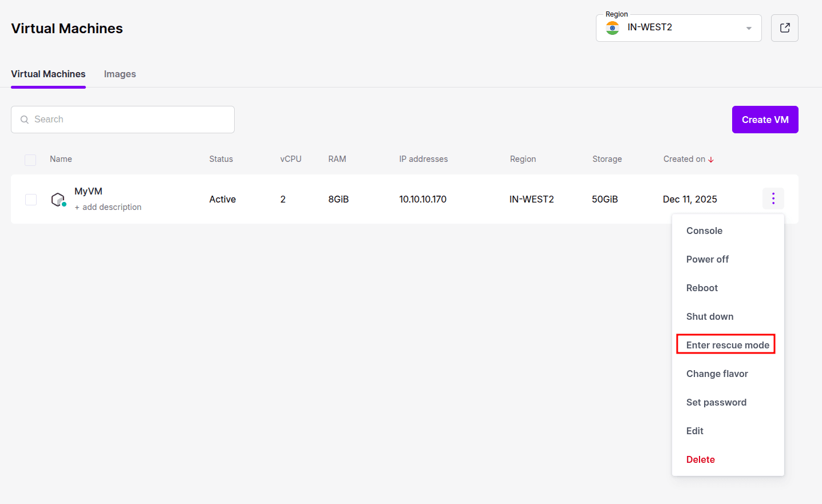Click the Virtual Machines page heading
Viewport: 822px width, 504px height.
click(x=67, y=29)
